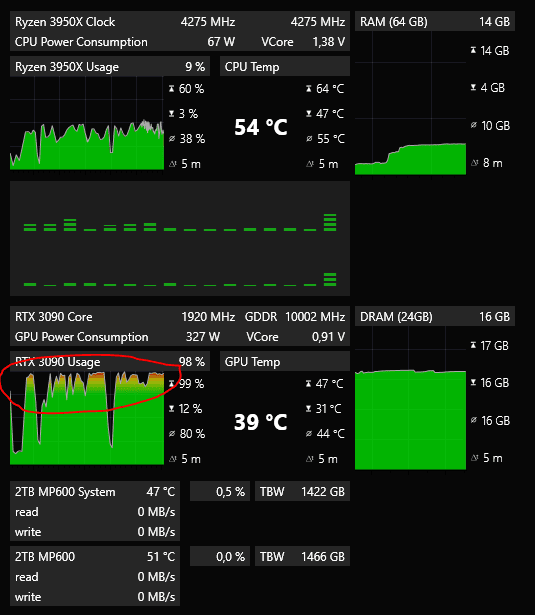Click the large 54 °C CPU temperature
The width and height of the screenshot is (535, 615).
pyautogui.click(x=261, y=127)
